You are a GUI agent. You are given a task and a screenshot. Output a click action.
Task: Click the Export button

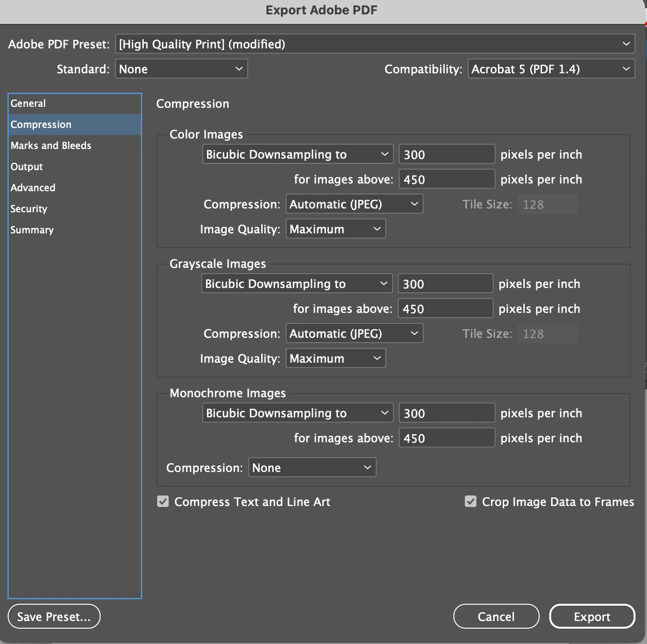(x=592, y=616)
